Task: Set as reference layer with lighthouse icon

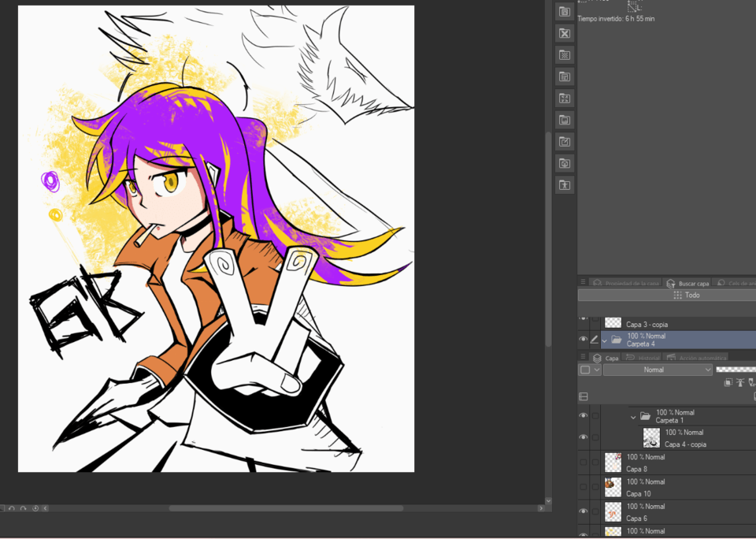Action: [740, 383]
